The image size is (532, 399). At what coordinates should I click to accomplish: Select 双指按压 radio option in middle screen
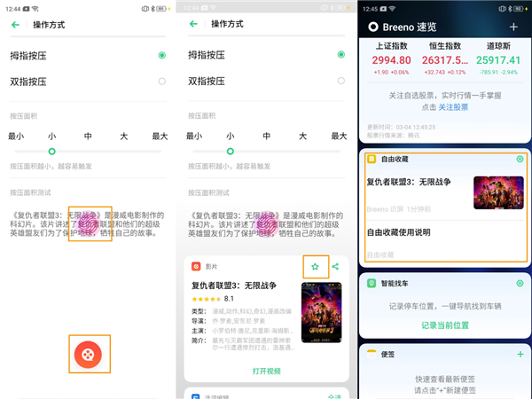(339, 81)
